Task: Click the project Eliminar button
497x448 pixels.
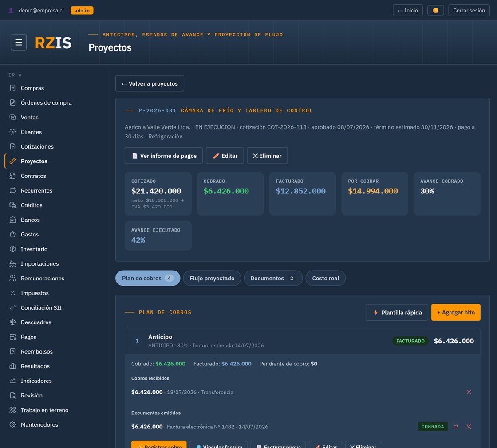Action: 267,156
